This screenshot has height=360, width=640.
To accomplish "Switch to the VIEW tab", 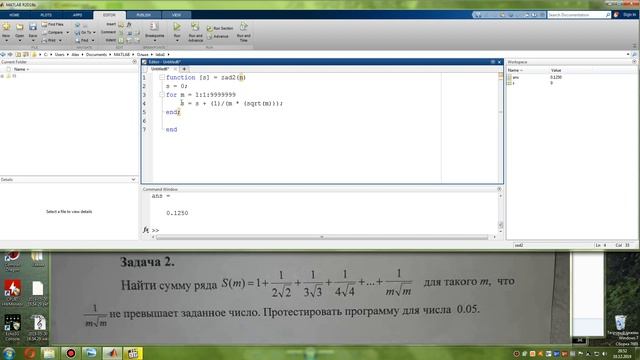I will point(176,15).
